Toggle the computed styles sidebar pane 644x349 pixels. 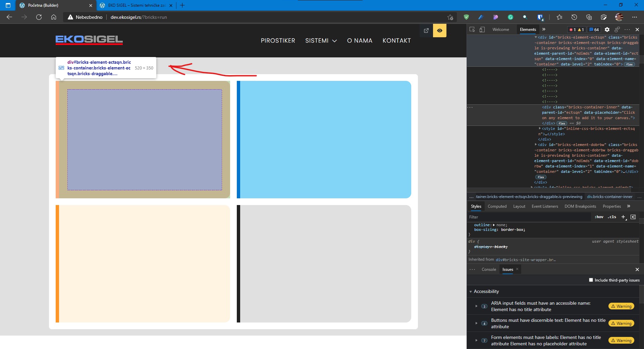pos(633,217)
